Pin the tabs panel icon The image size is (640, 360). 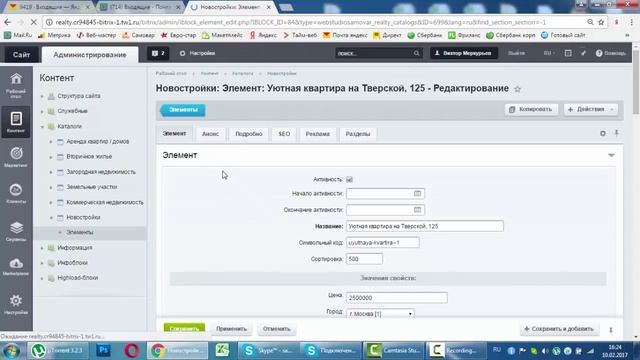pos(617,133)
